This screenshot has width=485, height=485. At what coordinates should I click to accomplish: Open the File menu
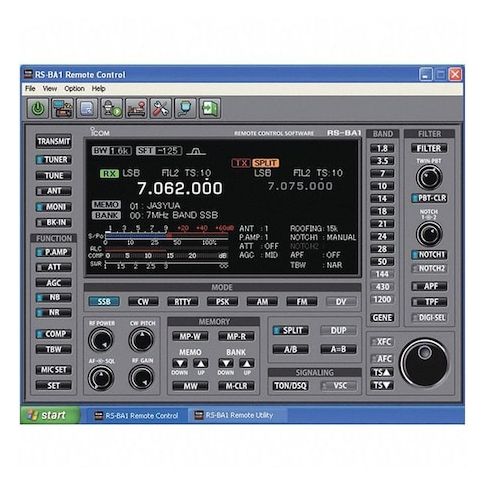[x=30, y=89]
